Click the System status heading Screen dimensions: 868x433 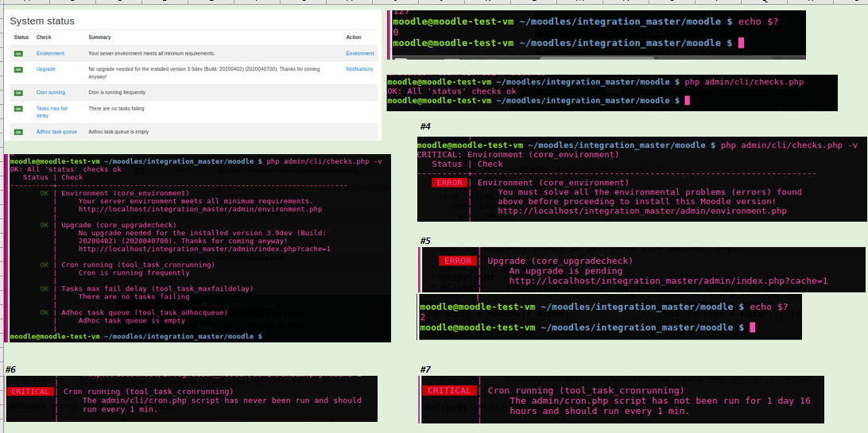click(42, 21)
